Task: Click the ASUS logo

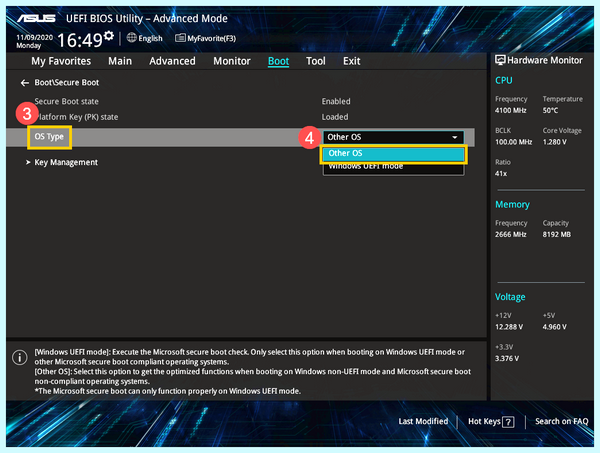Action: [x=36, y=18]
